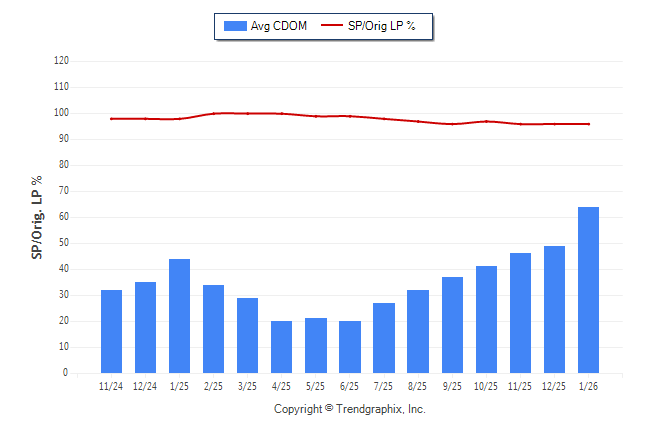
Task: Click the red SP/Orig LP % legend line
Action: 331,26
